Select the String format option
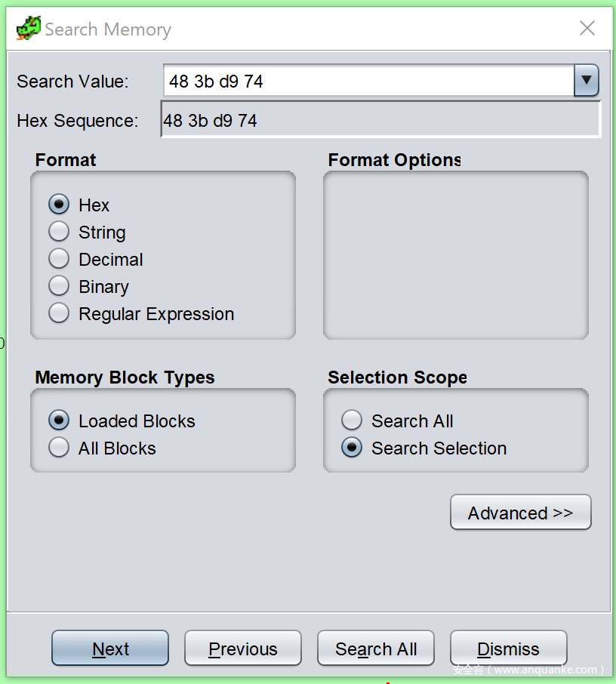 click(59, 232)
